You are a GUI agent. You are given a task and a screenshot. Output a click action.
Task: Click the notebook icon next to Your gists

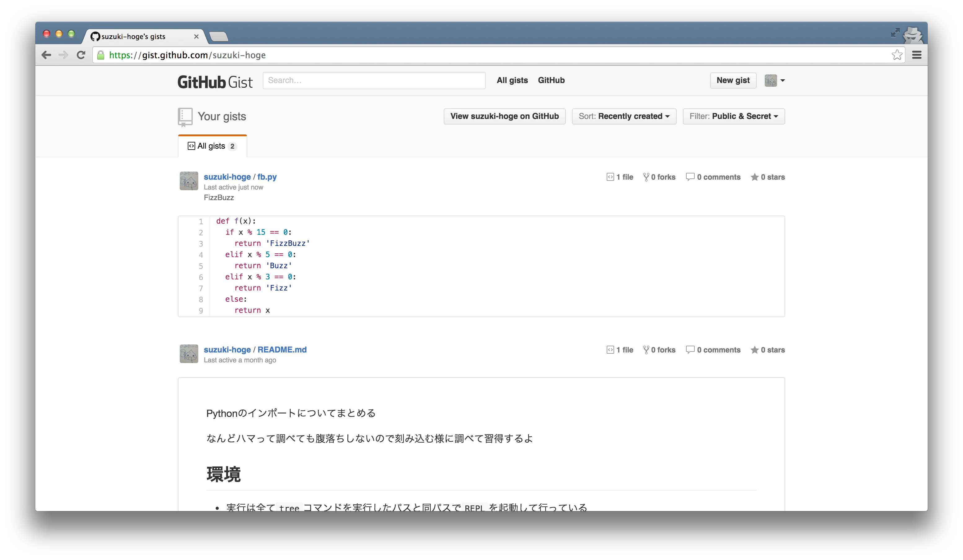point(185,116)
